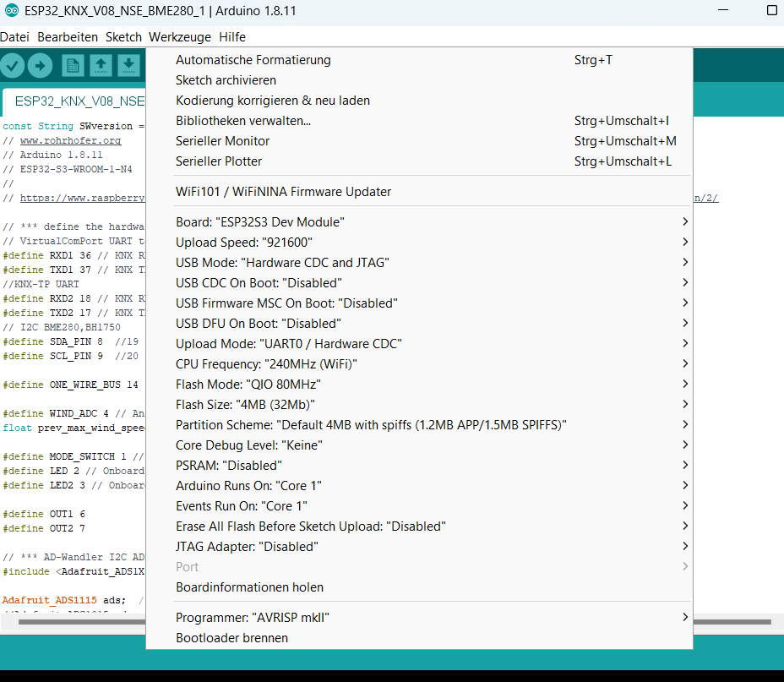Choose Sketch archivieren
This screenshot has height=682, width=784.
pyautogui.click(x=419, y=80)
